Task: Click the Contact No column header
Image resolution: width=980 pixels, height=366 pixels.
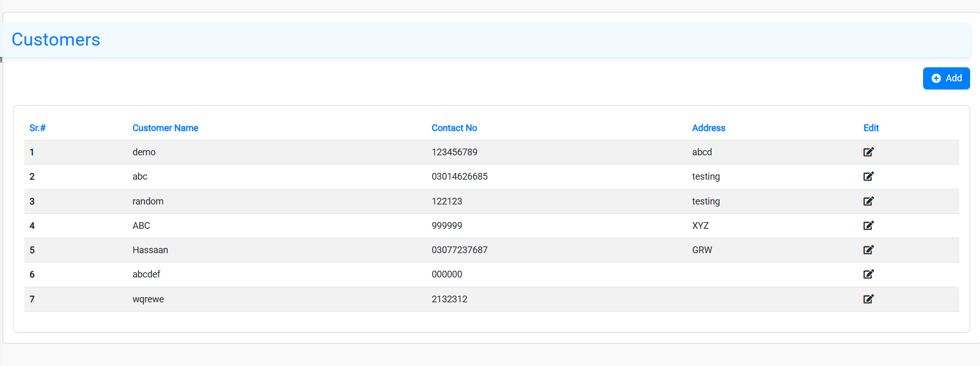Action: (454, 128)
